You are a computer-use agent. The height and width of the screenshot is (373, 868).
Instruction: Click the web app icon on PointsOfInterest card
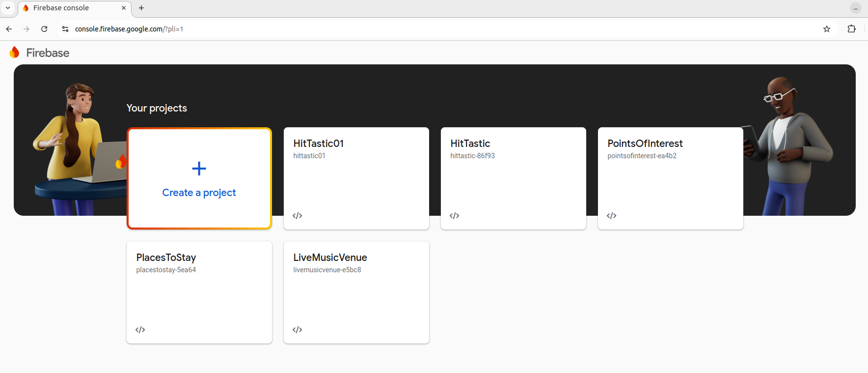[x=611, y=216]
